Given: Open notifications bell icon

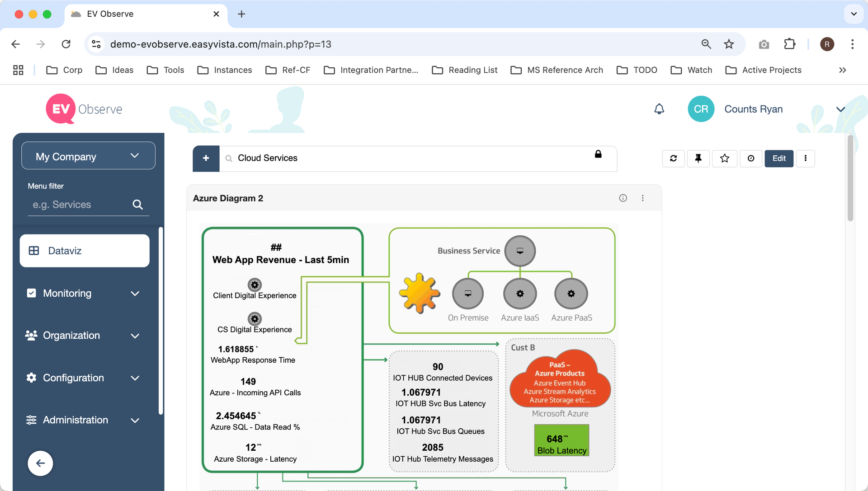Looking at the screenshot, I should [659, 109].
